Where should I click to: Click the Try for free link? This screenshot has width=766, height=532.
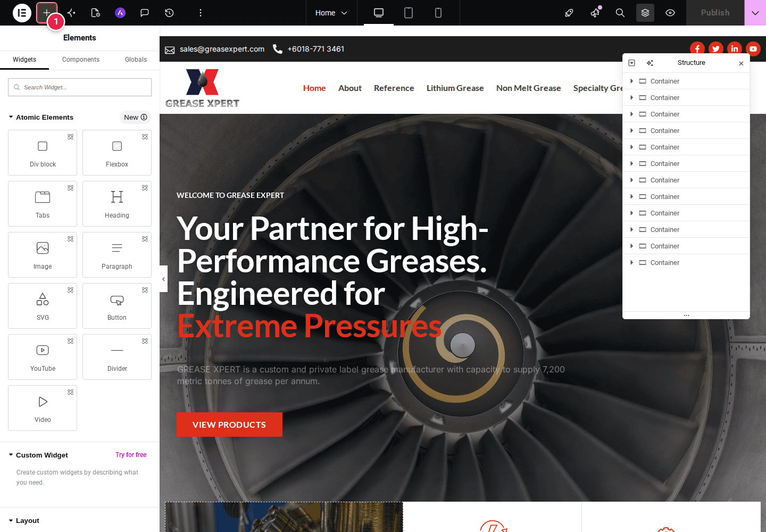(x=131, y=455)
